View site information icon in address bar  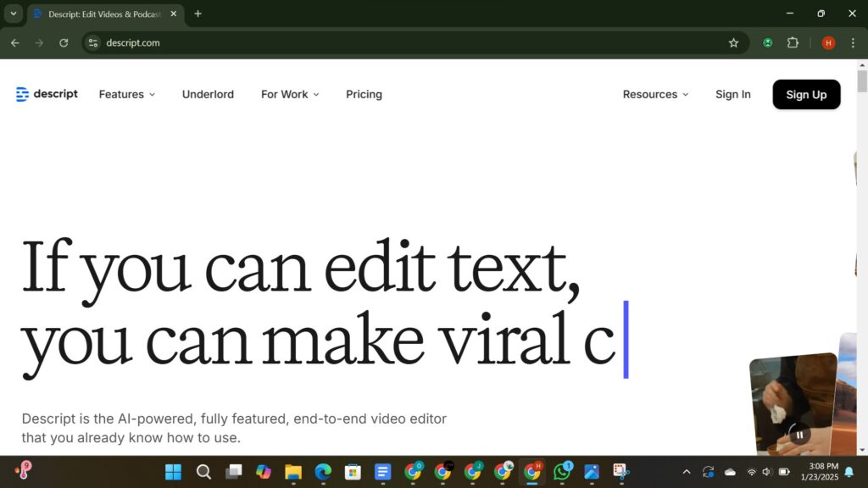93,42
